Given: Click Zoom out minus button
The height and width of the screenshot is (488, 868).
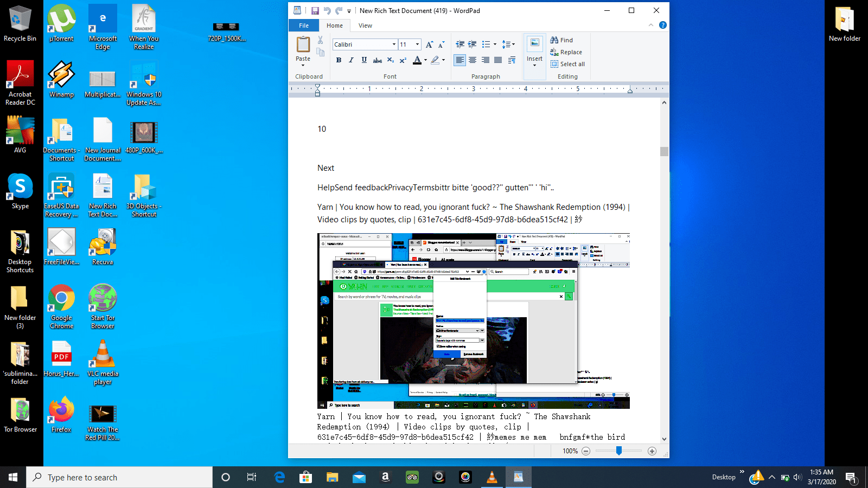Looking at the screenshot, I should [586, 451].
